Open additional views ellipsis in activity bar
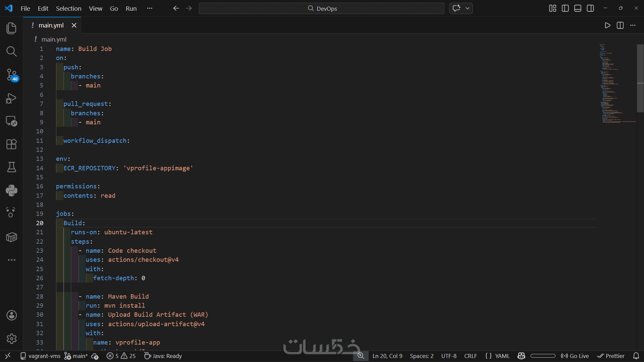Screen dimensions: 644x362 [x=11, y=260]
